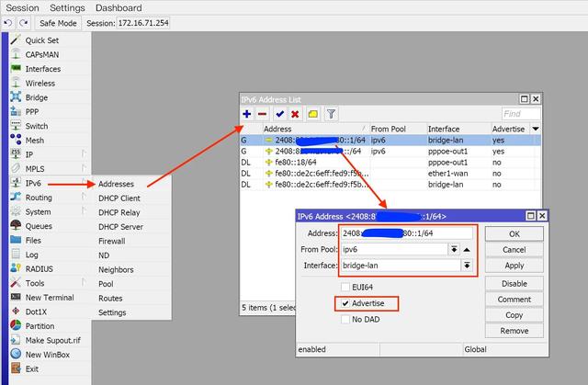Viewport: 588px width, 385px height.
Task: Toggle the Advertise checkbox
Action: [345, 303]
